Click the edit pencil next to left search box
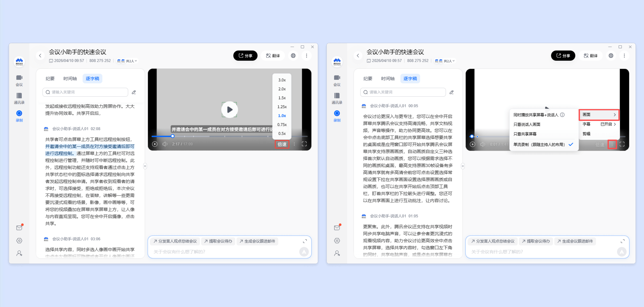 tap(134, 92)
